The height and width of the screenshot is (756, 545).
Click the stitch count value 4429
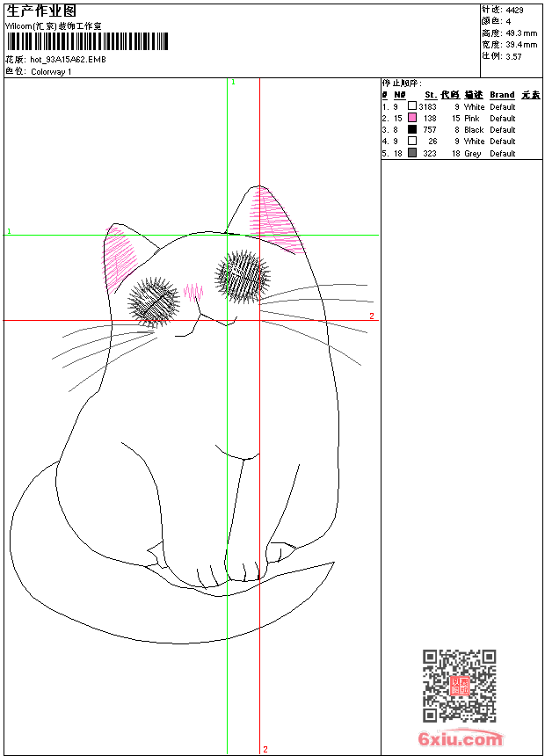[x=514, y=10]
